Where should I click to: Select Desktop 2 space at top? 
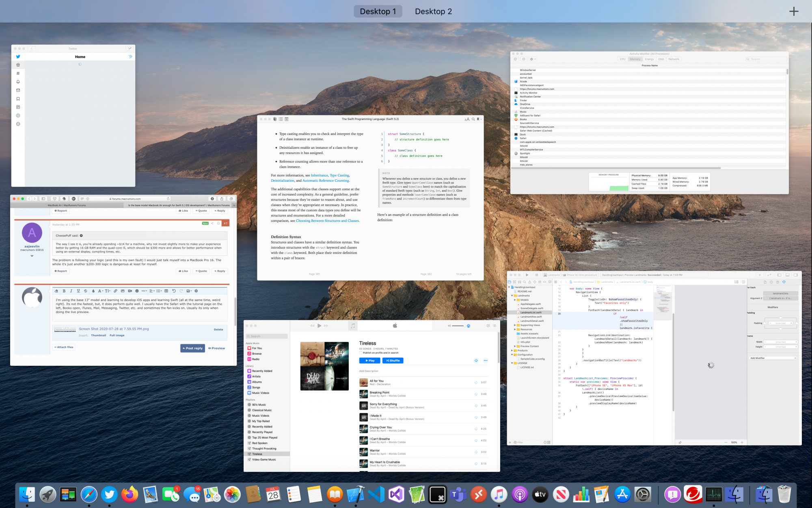433,11
